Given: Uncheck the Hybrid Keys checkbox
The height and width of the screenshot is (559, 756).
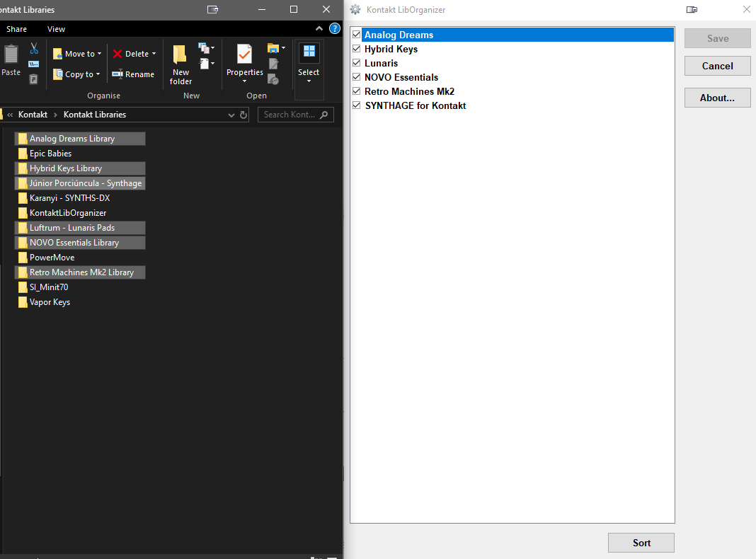Looking at the screenshot, I should [x=357, y=49].
